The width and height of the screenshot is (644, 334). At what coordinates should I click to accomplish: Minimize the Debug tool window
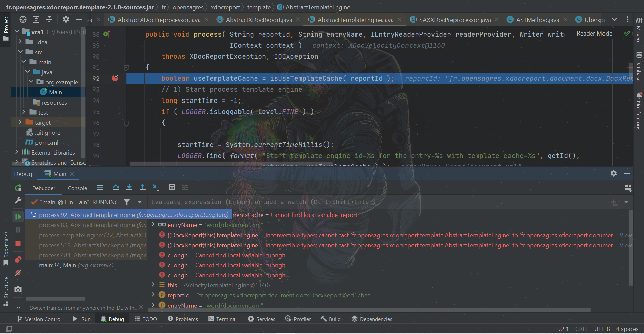[627, 173]
